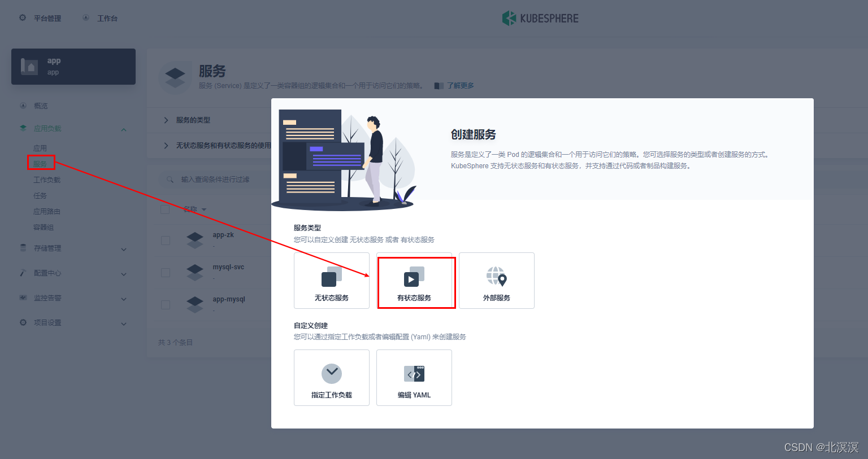Choose the 编辑 YAML text label
Image resolution: width=868 pixels, height=459 pixels.
point(414,395)
